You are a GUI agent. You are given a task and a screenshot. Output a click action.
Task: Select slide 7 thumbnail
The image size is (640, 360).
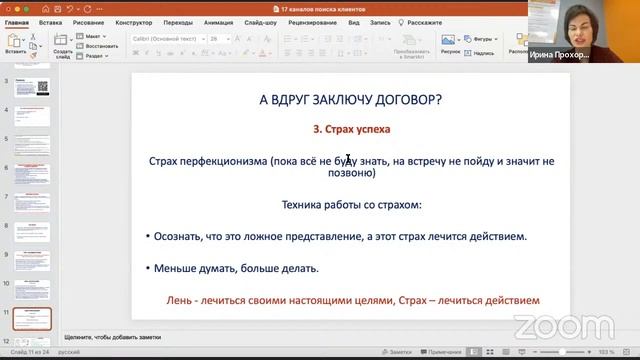pyautogui.click(x=32, y=203)
